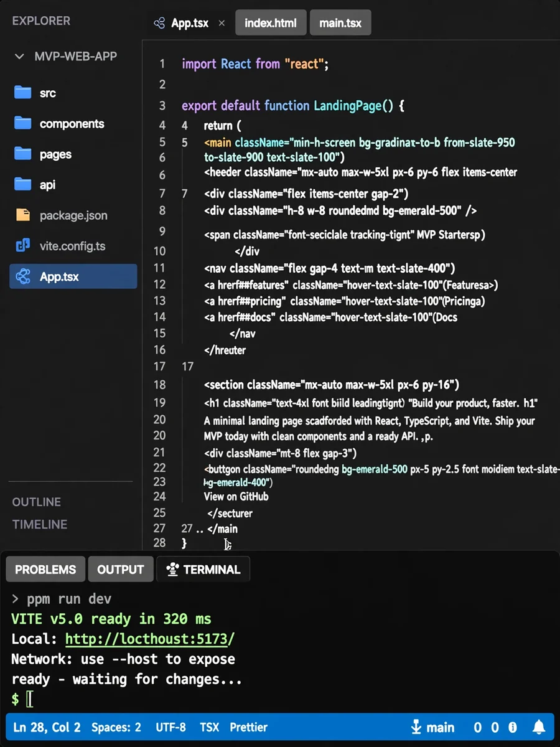Select the src folder label
560x747 pixels.
pyautogui.click(x=48, y=93)
